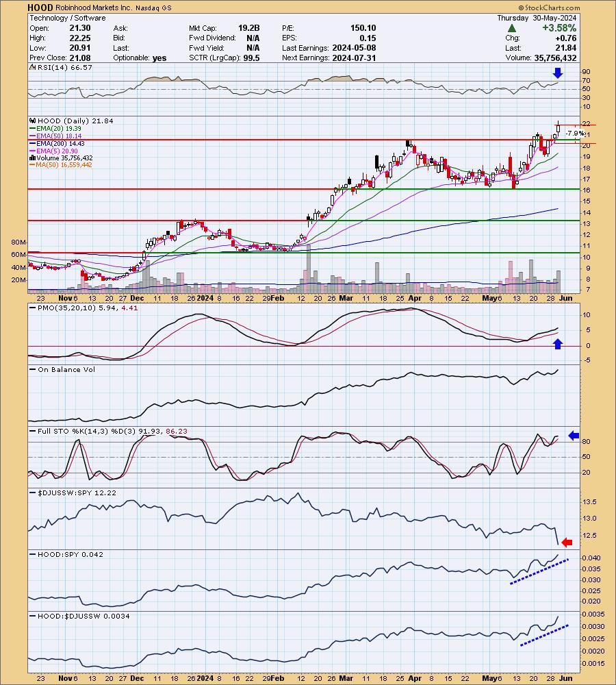This screenshot has width=616, height=685.
Task: Select the header Last value 21.84
Action: coord(566,48)
